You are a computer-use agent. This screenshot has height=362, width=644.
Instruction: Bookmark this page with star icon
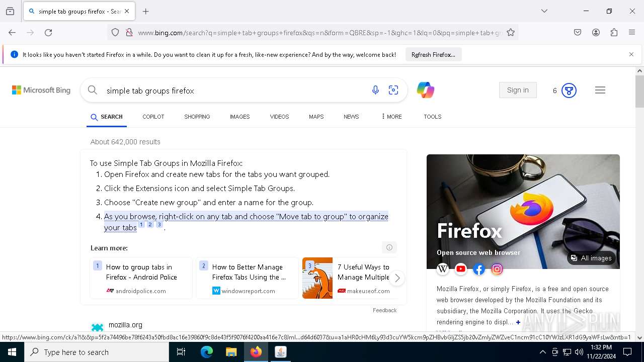point(511,32)
